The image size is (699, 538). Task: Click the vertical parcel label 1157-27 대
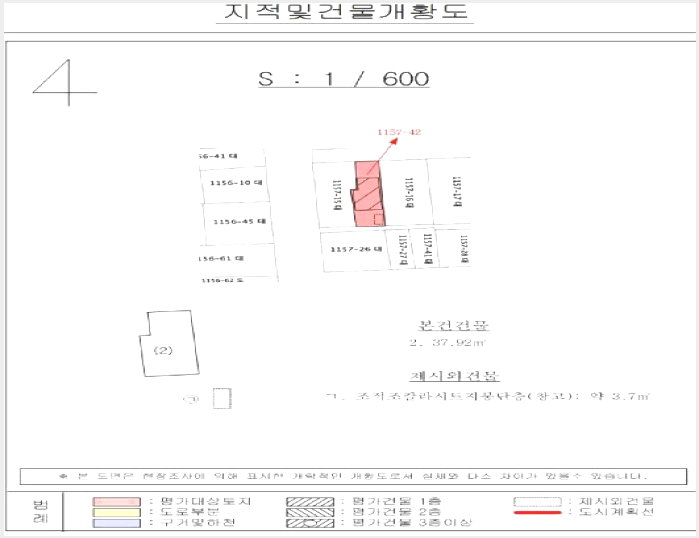(x=403, y=250)
